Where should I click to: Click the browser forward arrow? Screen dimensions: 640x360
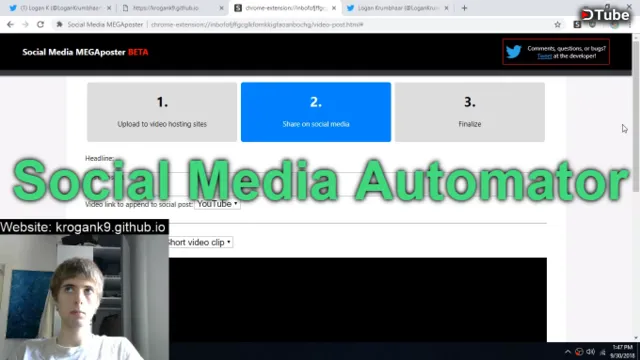25,24
